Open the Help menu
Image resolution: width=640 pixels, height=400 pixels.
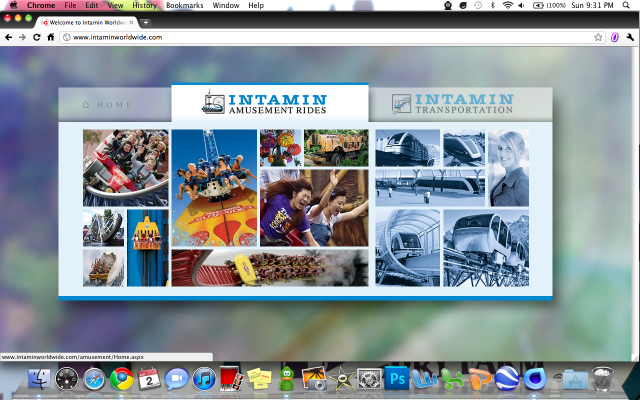(x=256, y=5)
